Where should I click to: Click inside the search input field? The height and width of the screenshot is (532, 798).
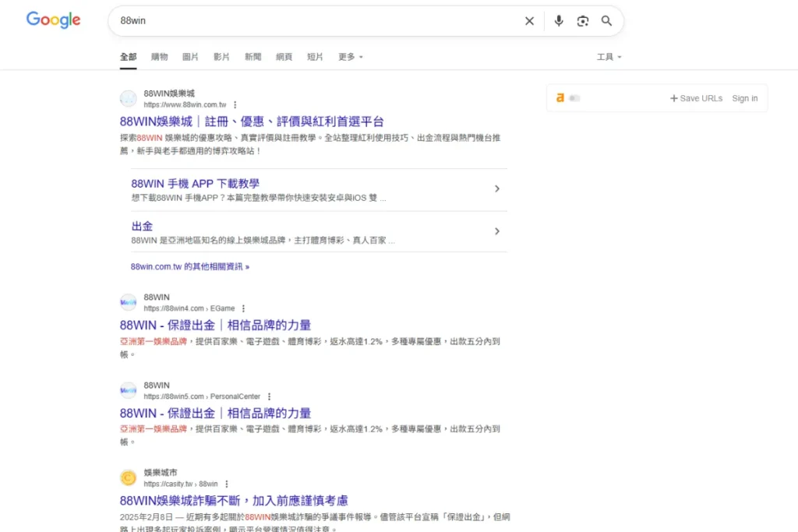coord(312,20)
